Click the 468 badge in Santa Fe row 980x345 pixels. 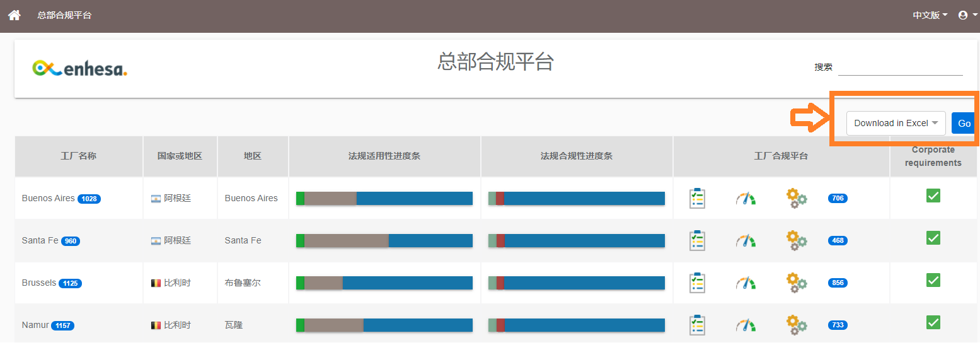pyautogui.click(x=838, y=240)
